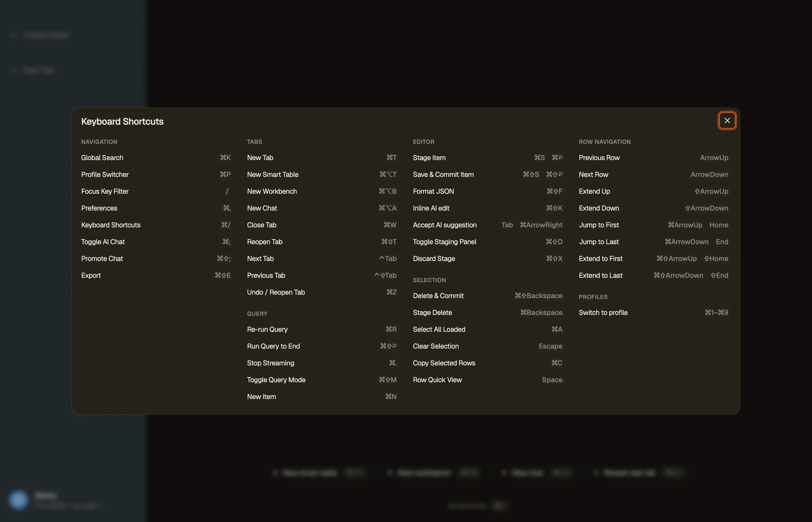812x522 pixels.
Task: Click the Stage Delete label
Action: coord(432,313)
